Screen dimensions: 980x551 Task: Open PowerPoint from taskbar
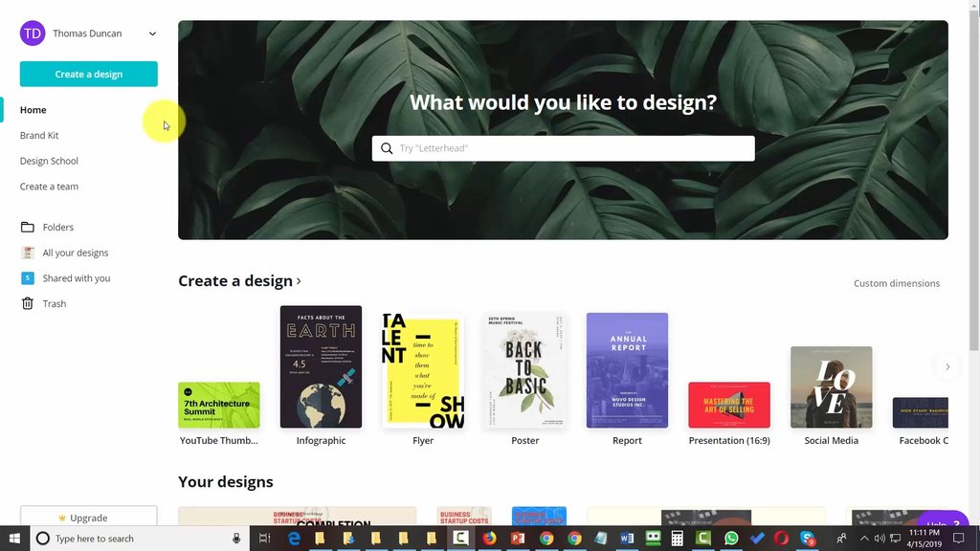click(518, 538)
